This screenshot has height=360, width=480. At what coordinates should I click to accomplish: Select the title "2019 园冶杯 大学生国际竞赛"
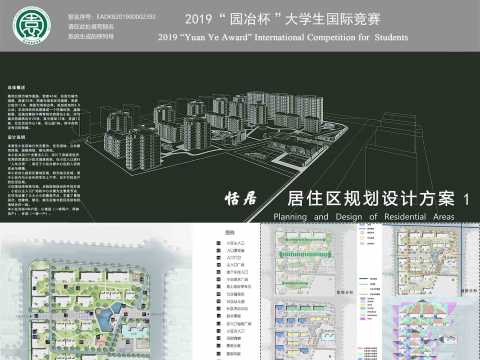[282, 19]
